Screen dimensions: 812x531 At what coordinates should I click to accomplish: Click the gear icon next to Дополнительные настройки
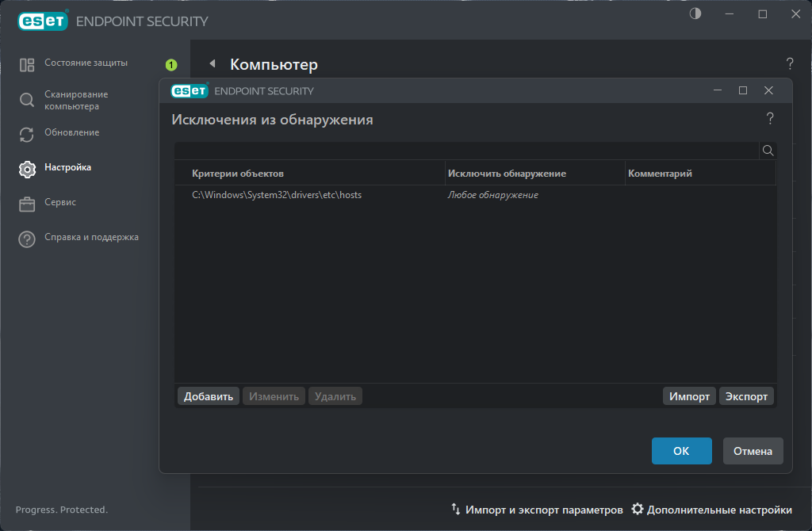pos(637,510)
